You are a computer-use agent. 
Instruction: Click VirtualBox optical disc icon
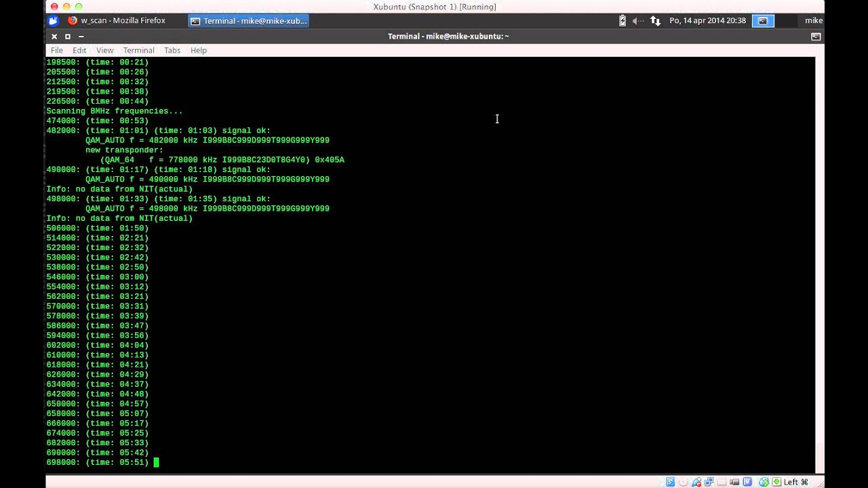tap(684, 482)
